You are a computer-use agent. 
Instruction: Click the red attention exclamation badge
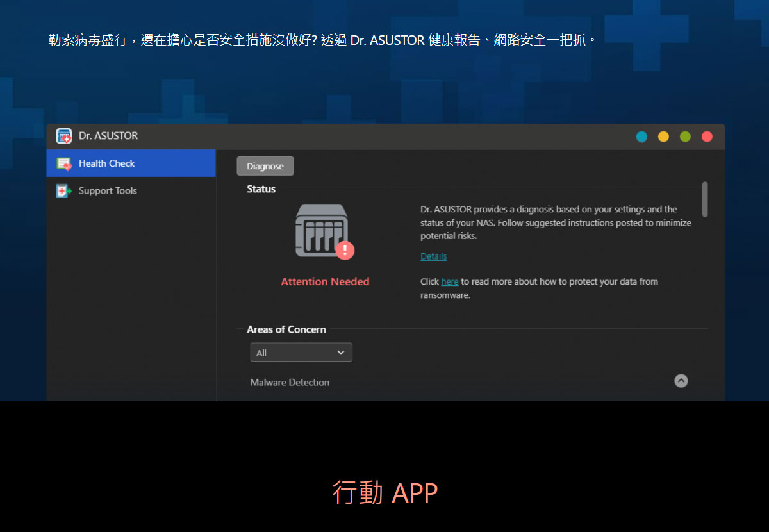click(x=345, y=251)
